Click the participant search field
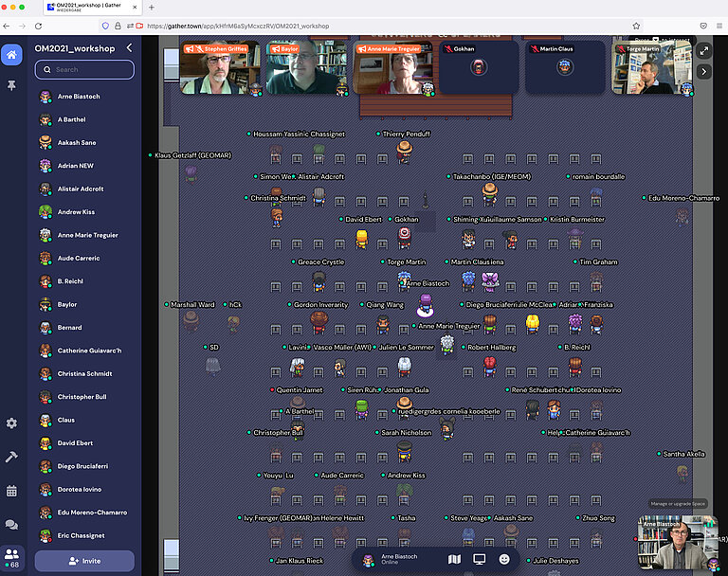Viewport: 728px width, 576px height. pyautogui.click(x=84, y=69)
